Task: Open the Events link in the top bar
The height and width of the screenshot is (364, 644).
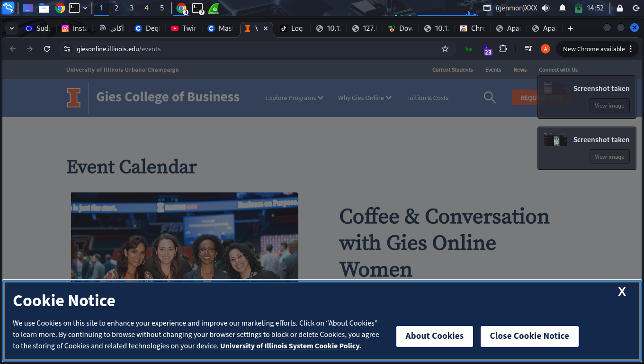Action: pyautogui.click(x=493, y=70)
